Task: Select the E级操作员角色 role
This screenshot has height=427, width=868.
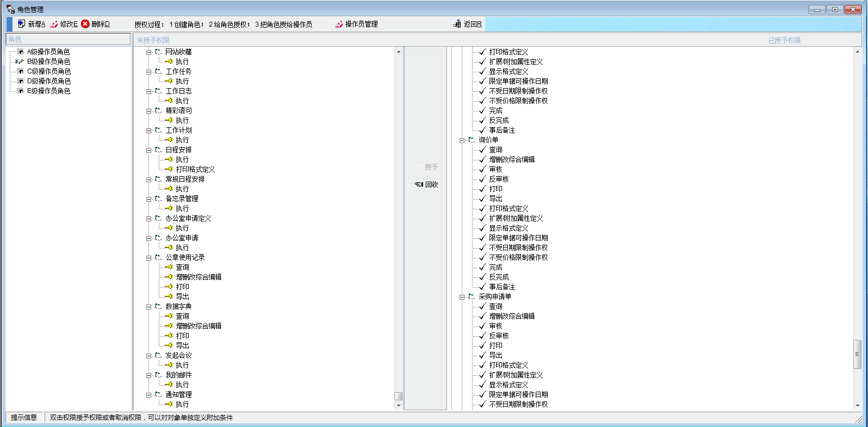Action: [48, 91]
